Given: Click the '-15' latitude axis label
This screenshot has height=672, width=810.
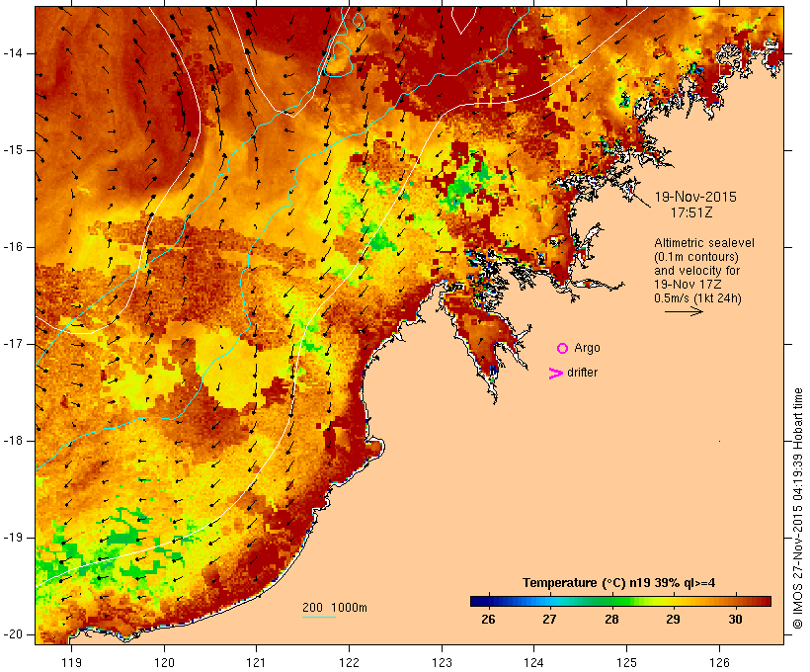Looking at the screenshot, I should point(13,150).
